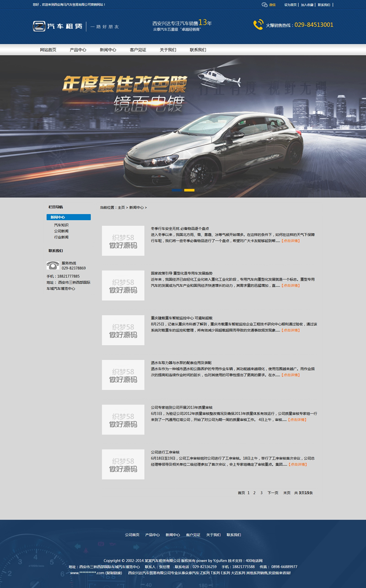Select the blue carousel slide indicator
This screenshot has height=588, width=366.
[176, 190]
